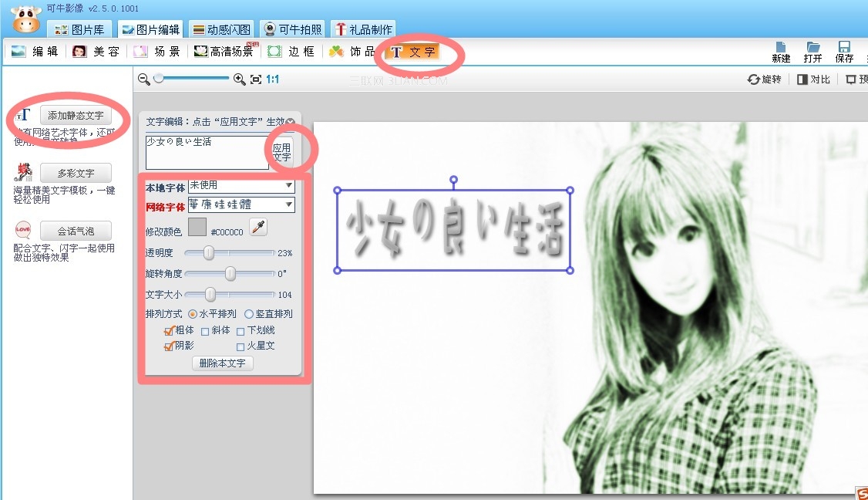Click the zoom out magnifier icon
The width and height of the screenshot is (868, 500).
[x=144, y=79]
